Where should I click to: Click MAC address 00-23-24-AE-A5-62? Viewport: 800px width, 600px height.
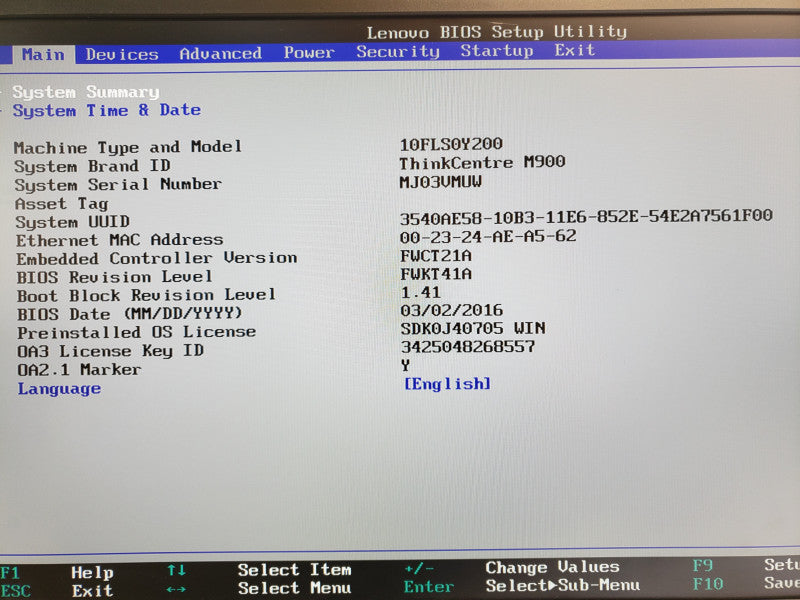[x=488, y=236]
